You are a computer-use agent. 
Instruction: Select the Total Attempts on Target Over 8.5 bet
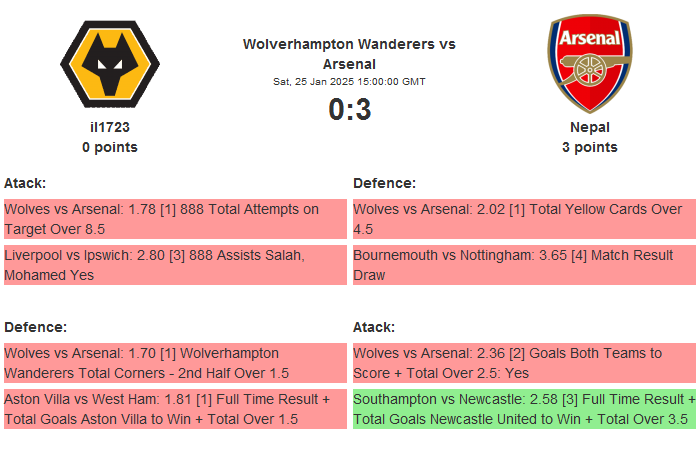(x=175, y=219)
